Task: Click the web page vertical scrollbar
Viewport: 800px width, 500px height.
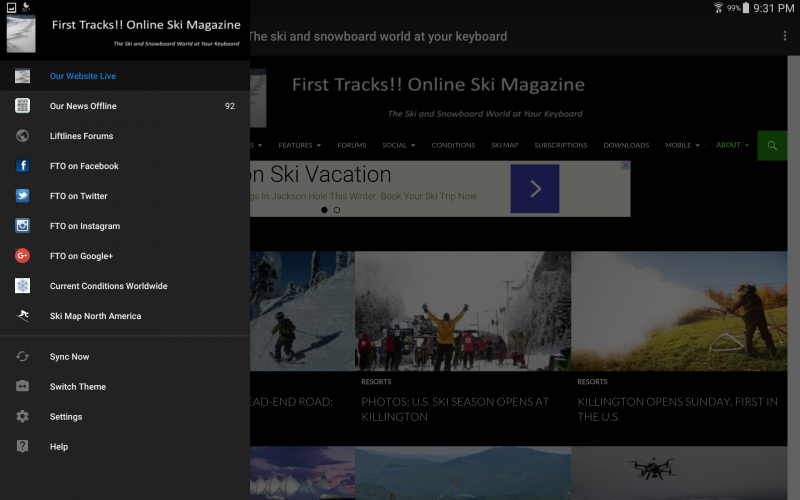Action: [x=793, y=278]
